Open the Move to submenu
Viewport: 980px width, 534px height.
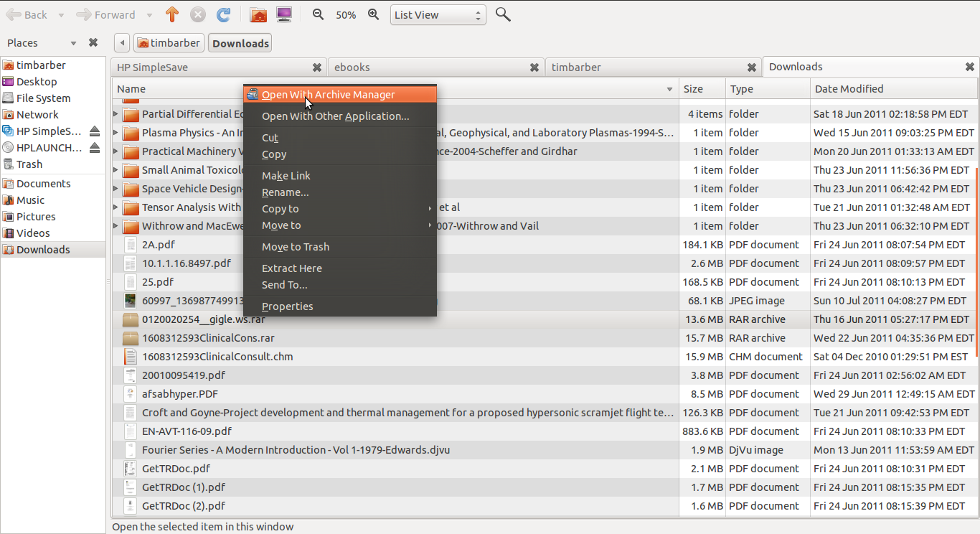click(340, 225)
